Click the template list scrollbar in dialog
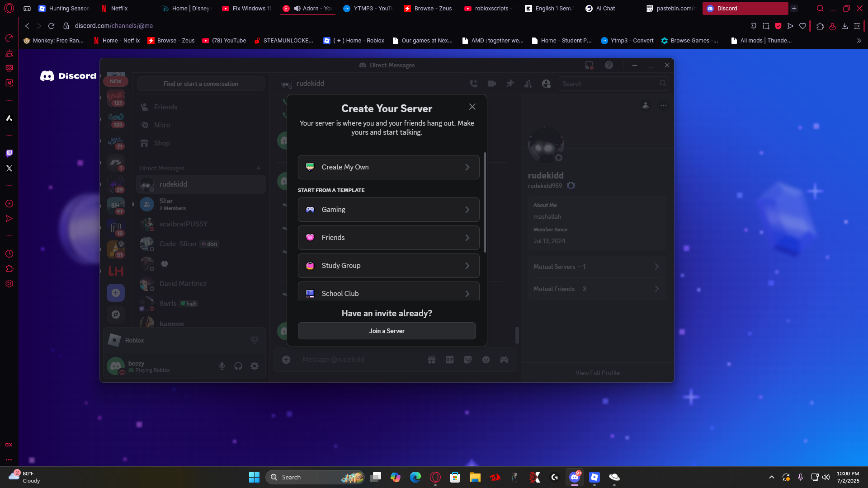This screenshot has height=488, width=868. 485,202
